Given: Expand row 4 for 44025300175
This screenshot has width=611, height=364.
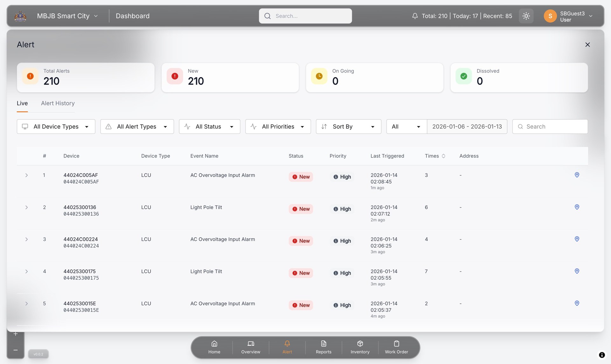Looking at the screenshot, I should click(26, 271).
